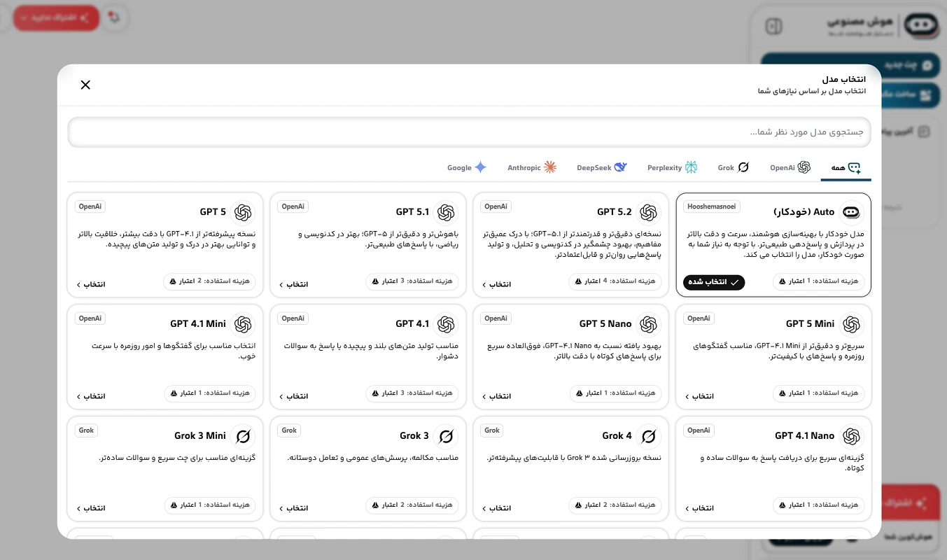
Task: Switch to the همه (All) tab
Action: 846,168
